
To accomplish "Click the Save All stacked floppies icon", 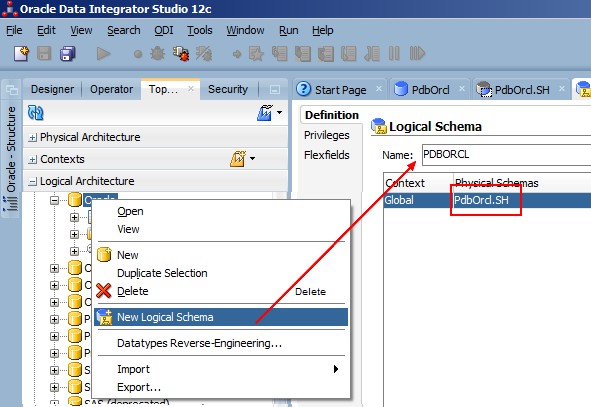I will [68, 54].
